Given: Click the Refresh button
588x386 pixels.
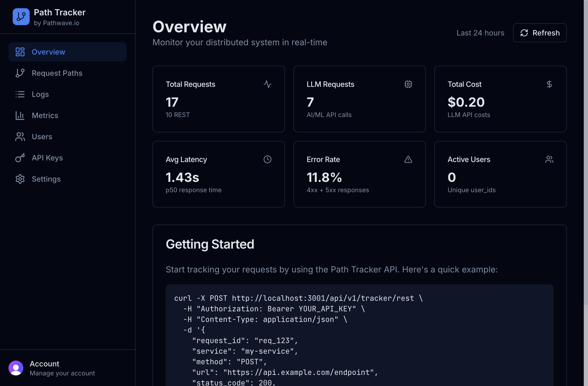Looking at the screenshot, I should pos(540,33).
